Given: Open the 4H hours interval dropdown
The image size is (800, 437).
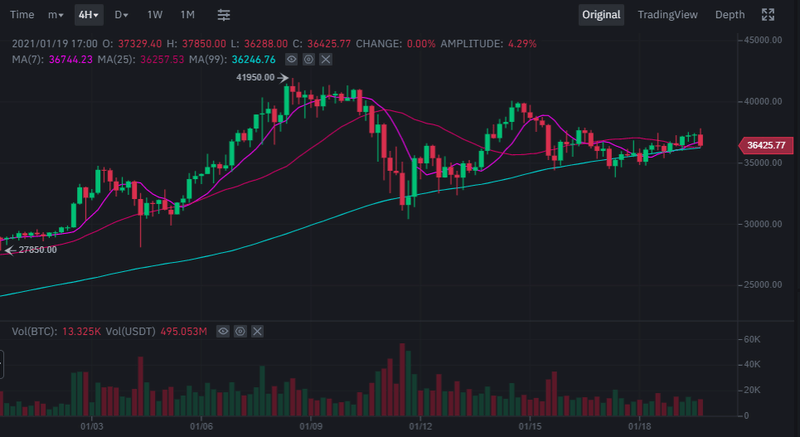Looking at the screenshot, I should [88, 15].
